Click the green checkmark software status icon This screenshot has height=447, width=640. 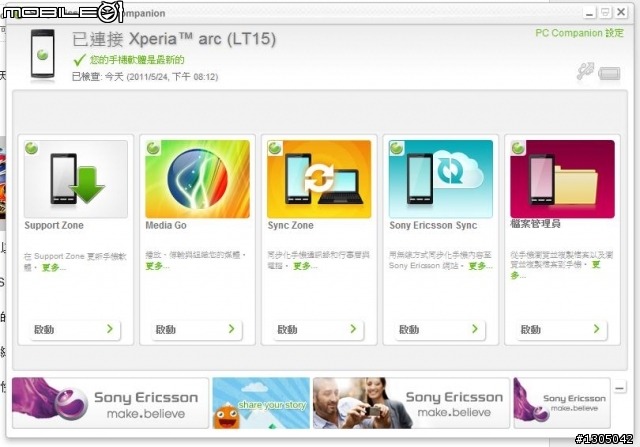[x=79, y=60]
